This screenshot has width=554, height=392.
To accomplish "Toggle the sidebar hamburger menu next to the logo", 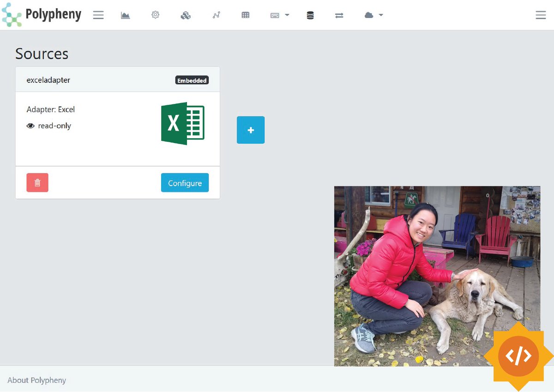I will tap(98, 15).
